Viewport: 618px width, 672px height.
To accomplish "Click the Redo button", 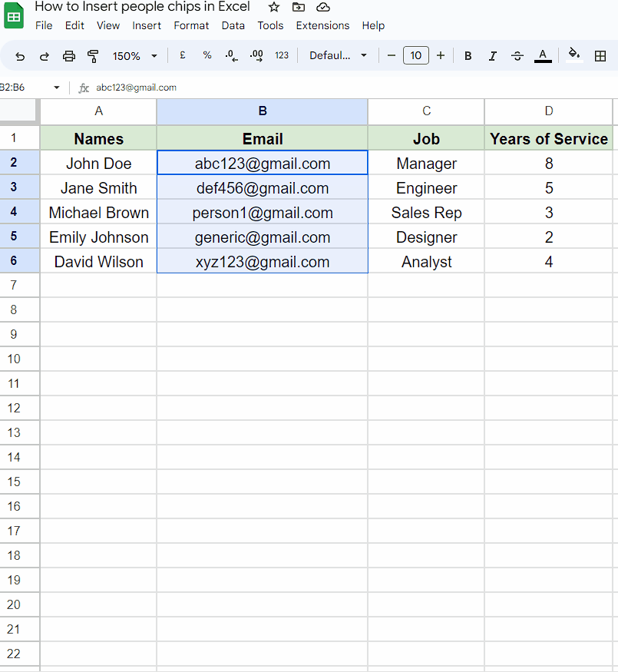I will (45, 55).
